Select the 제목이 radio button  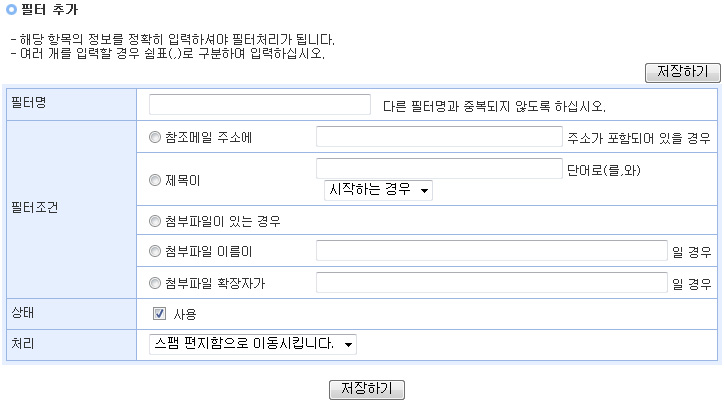tap(154, 181)
